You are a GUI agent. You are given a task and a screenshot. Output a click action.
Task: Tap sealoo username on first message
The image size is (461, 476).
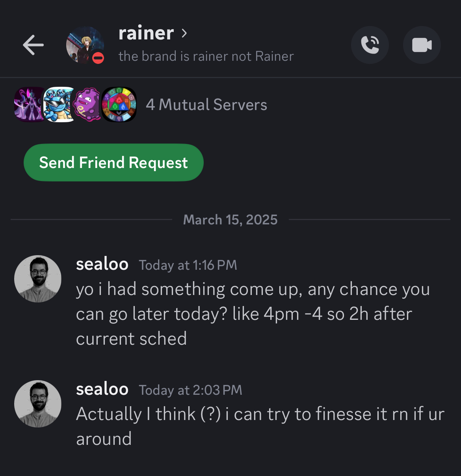[x=102, y=264]
